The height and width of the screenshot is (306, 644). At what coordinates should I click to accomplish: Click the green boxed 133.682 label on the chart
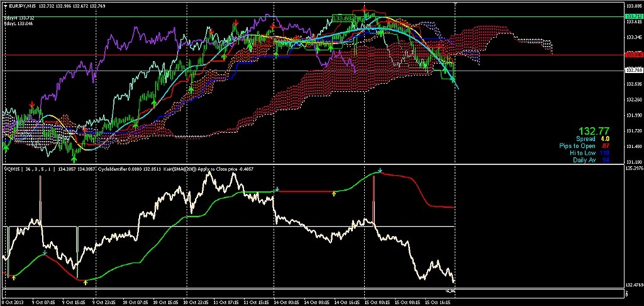click(x=343, y=18)
